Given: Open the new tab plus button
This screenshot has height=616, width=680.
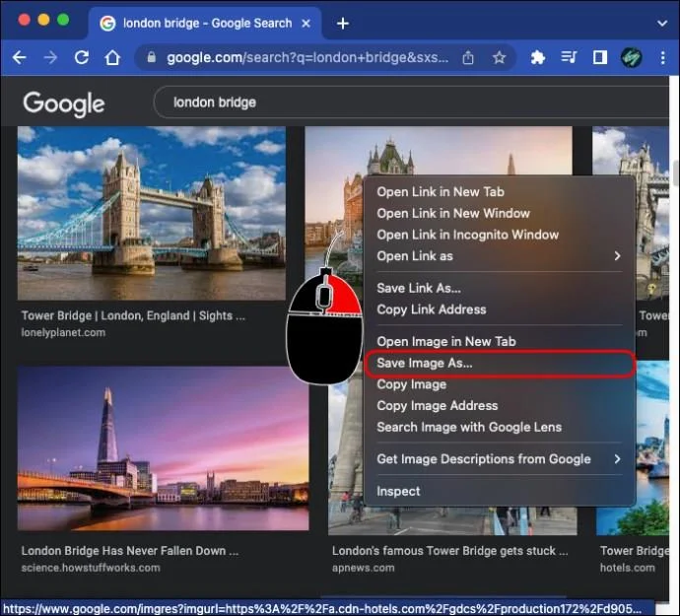Looking at the screenshot, I should 343,24.
